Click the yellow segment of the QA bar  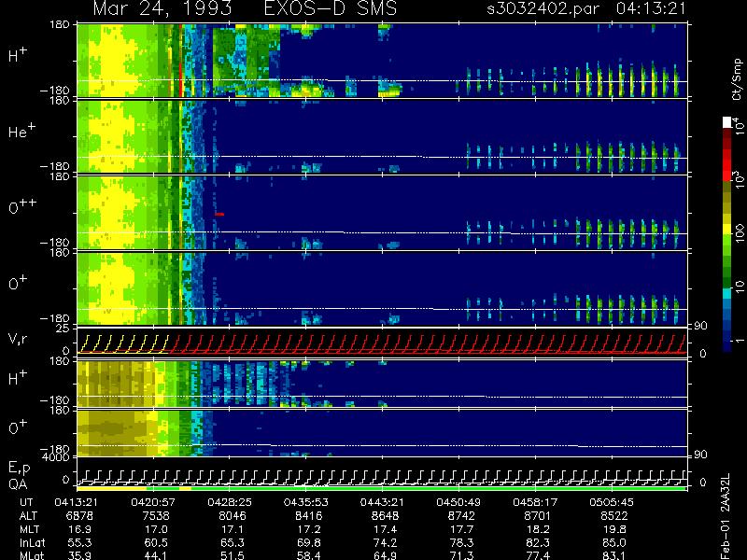pos(112,488)
